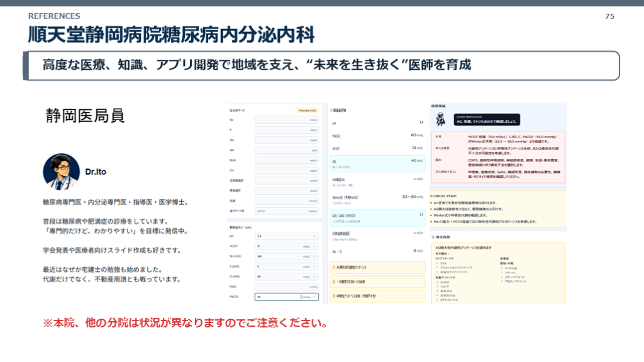
Task: Click the PaCO2 45.0 mmHg result row
Action: (377, 136)
